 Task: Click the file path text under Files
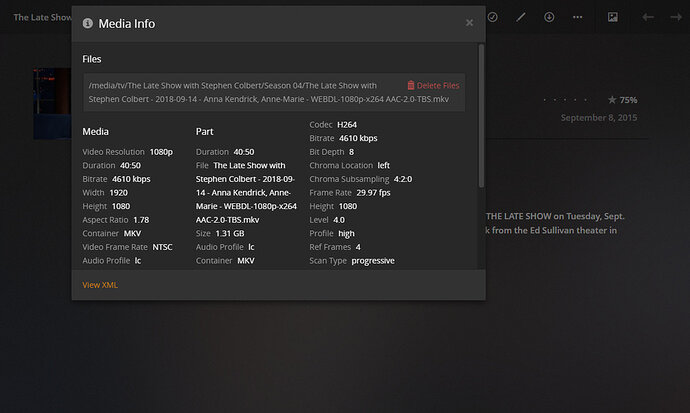[x=269, y=92]
